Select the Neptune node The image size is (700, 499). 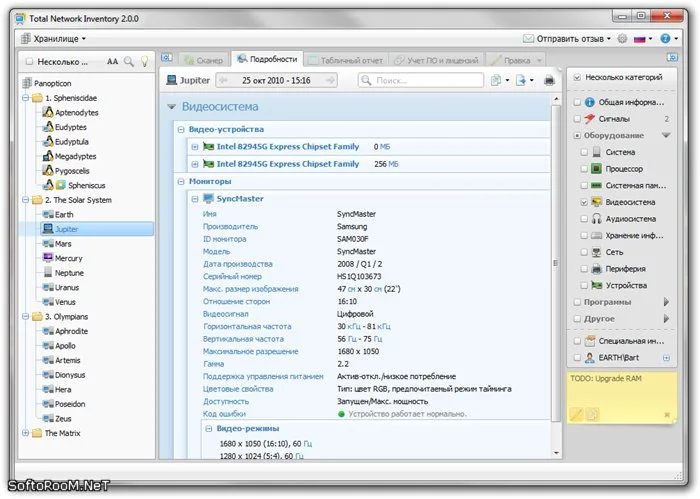[x=69, y=273]
